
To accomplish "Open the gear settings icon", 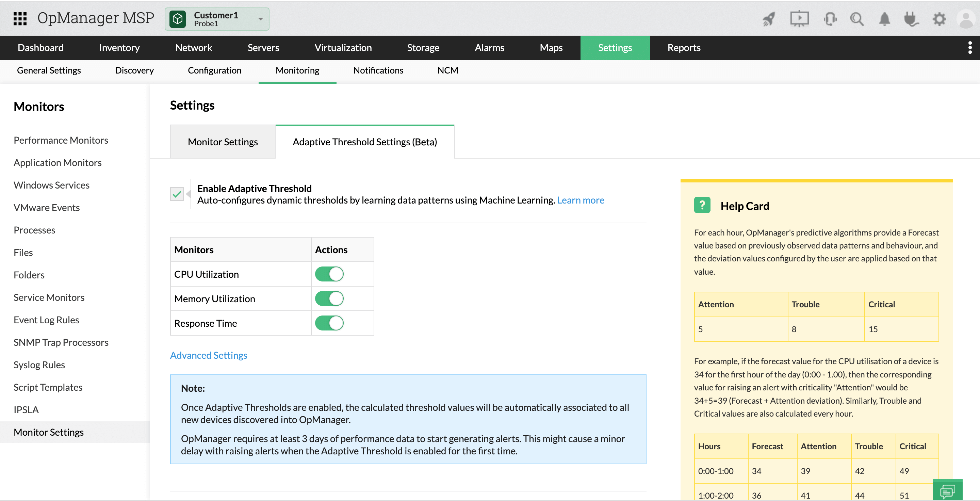I will (939, 19).
